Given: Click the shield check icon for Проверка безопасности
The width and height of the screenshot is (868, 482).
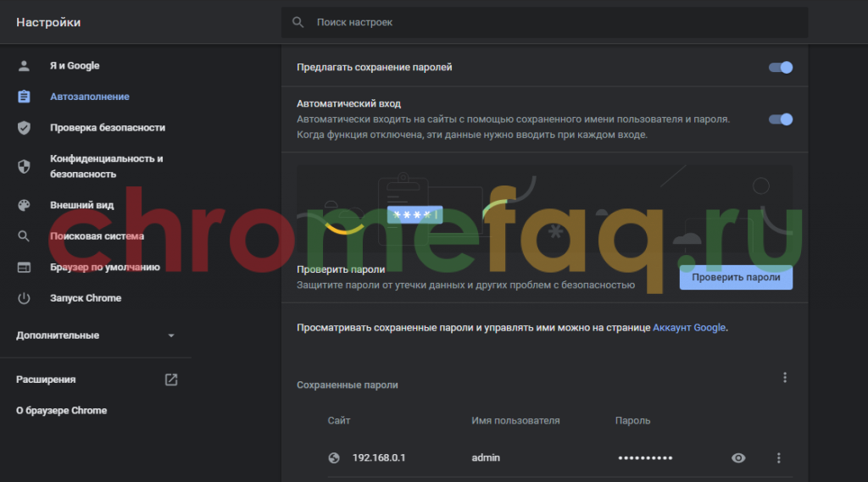Looking at the screenshot, I should (24, 128).
